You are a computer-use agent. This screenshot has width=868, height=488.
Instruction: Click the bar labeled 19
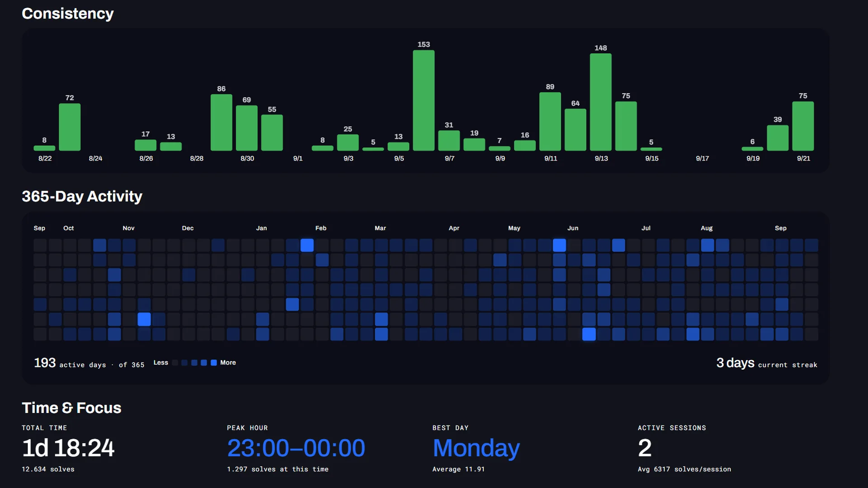[474, 145]
